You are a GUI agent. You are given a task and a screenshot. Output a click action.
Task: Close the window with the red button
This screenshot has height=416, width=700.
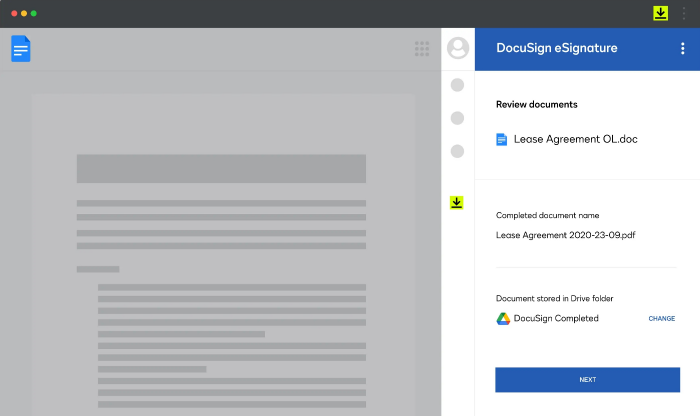pos(13,14)
